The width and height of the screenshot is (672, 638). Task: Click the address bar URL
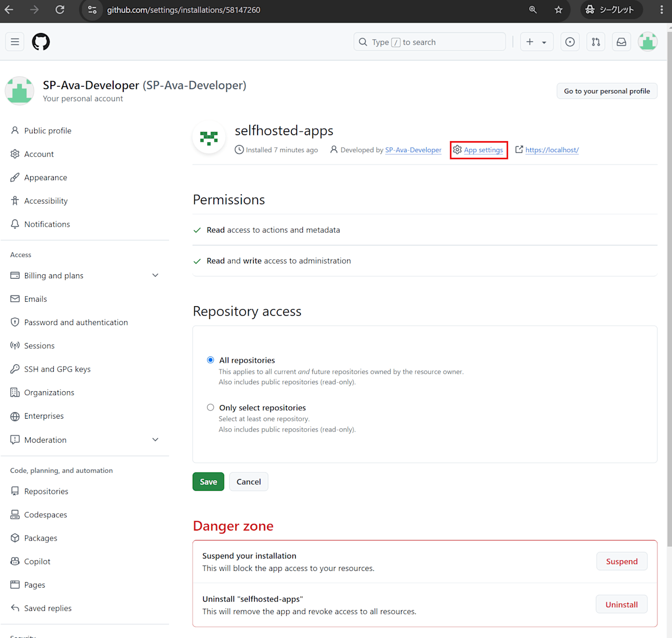coord(184,10)
